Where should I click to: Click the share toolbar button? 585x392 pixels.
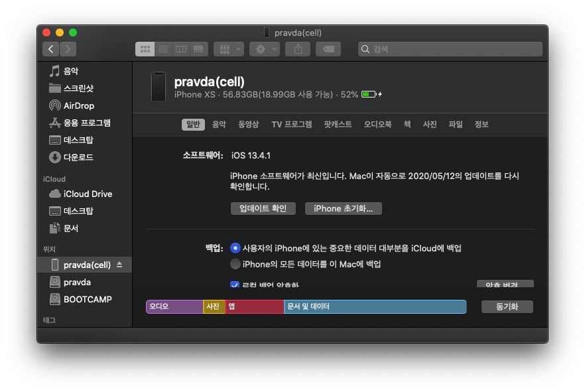tap(298, 49)
